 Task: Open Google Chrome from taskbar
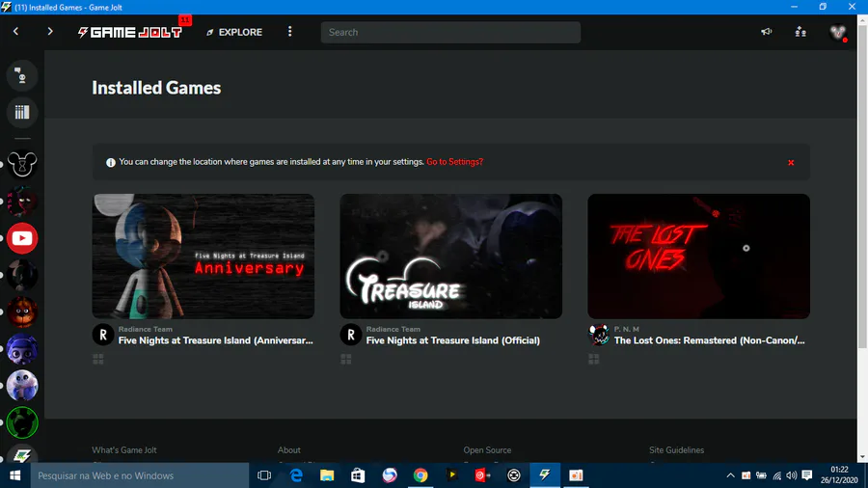pyautogui.click(x=420, y=475)
